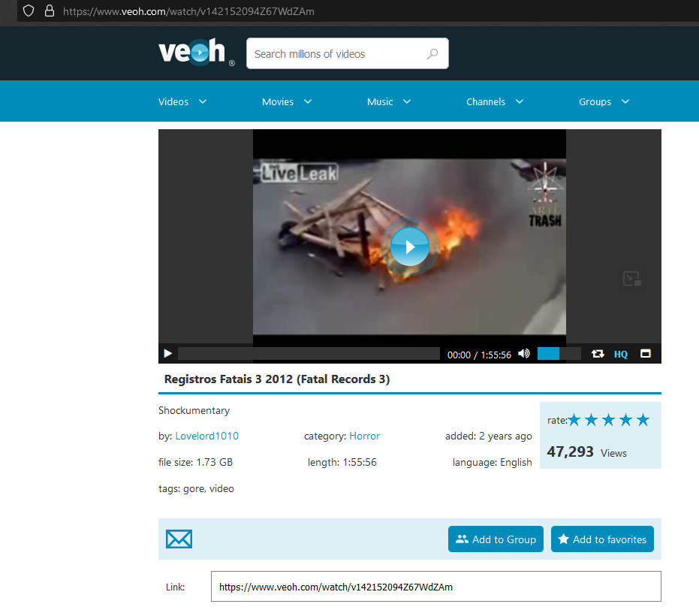
Task: Click the added: 2 years ago text
Action: coord(489,436)
